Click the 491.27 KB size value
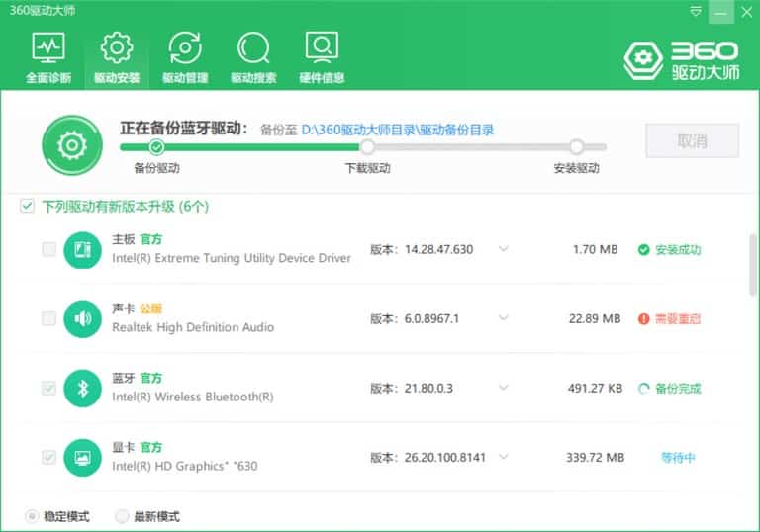Viewport: 760px width, 532px height. [x=595, y=388]
